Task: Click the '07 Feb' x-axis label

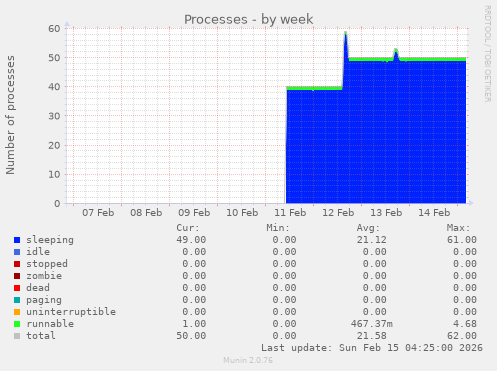Action: [98, 213]
